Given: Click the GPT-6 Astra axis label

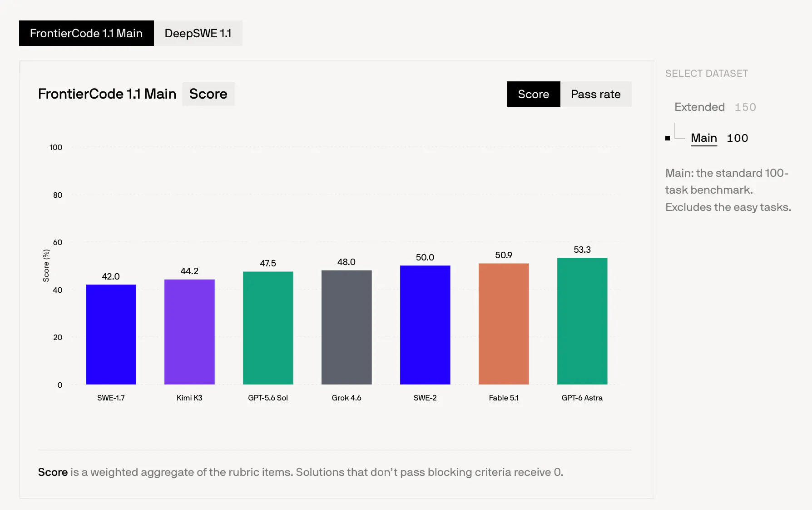Looking at the screenshot, I should [x=582, y=398].
